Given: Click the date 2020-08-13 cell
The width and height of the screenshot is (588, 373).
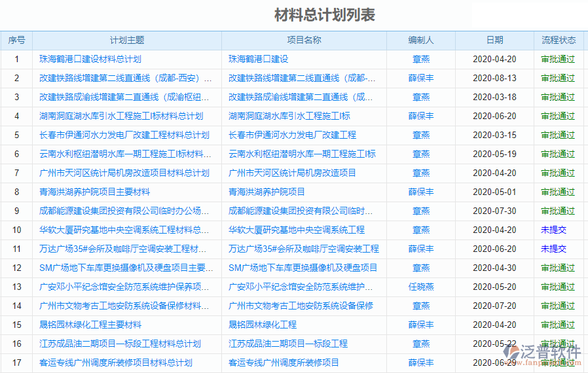Looking at the screenshot, I should [494, 78].
